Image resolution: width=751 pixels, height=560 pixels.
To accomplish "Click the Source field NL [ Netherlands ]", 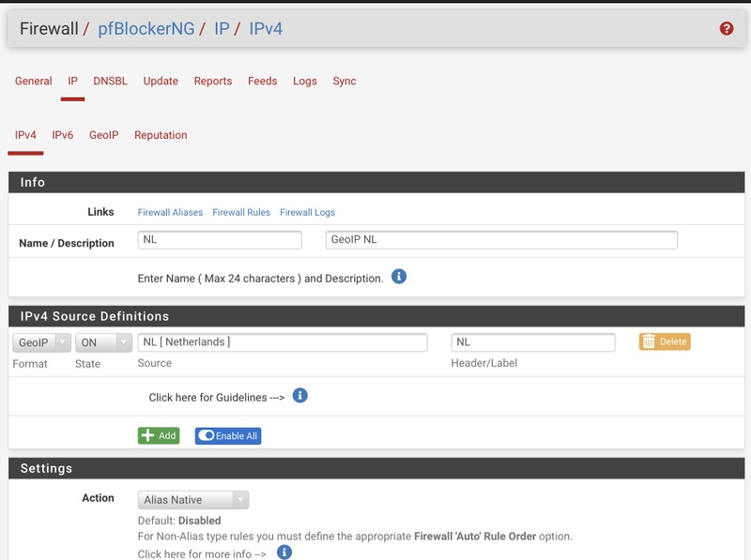I will point(283,342).
